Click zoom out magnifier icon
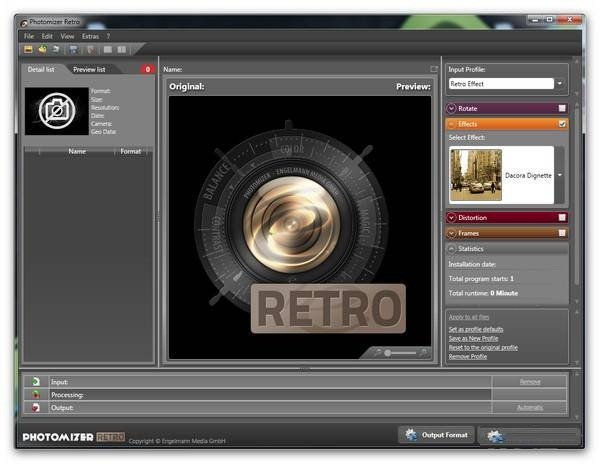 (377, 352)
